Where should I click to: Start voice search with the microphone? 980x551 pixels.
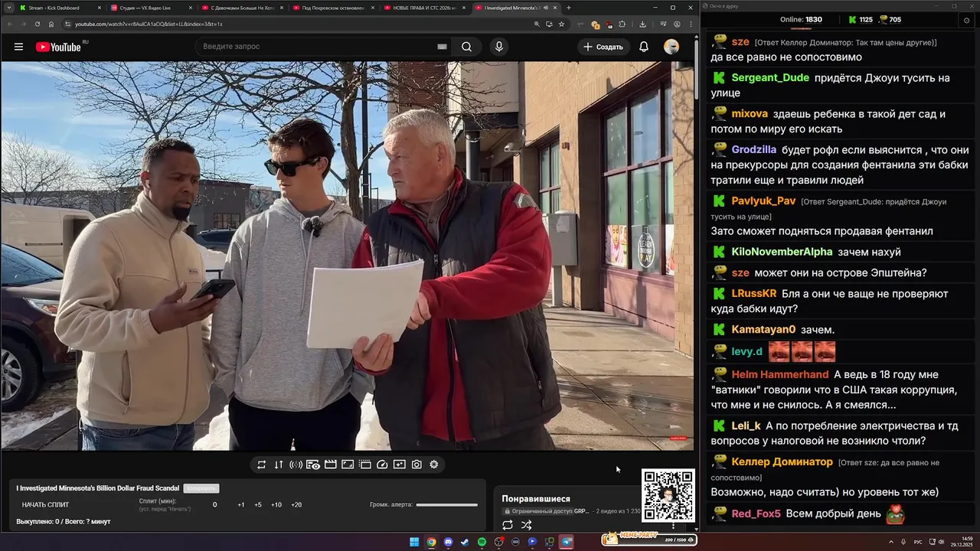[499, 47]
